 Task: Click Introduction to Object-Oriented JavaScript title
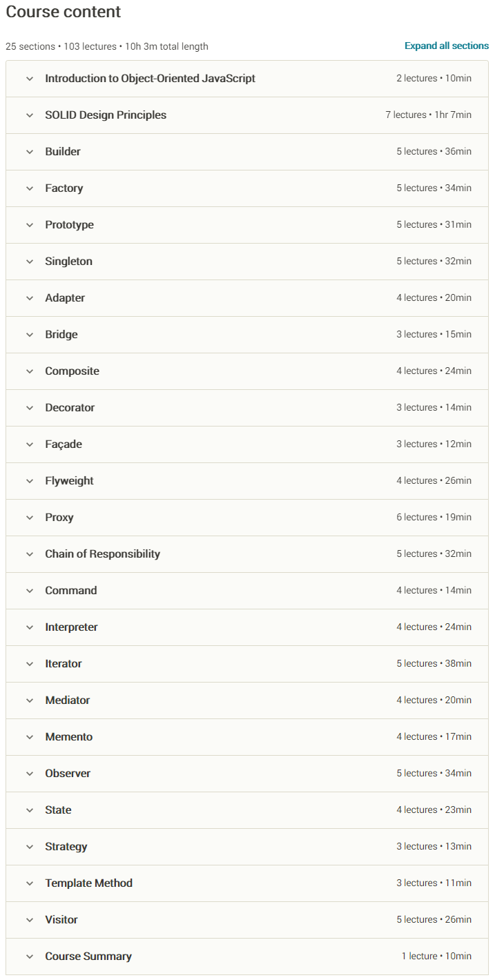(151, 79)
